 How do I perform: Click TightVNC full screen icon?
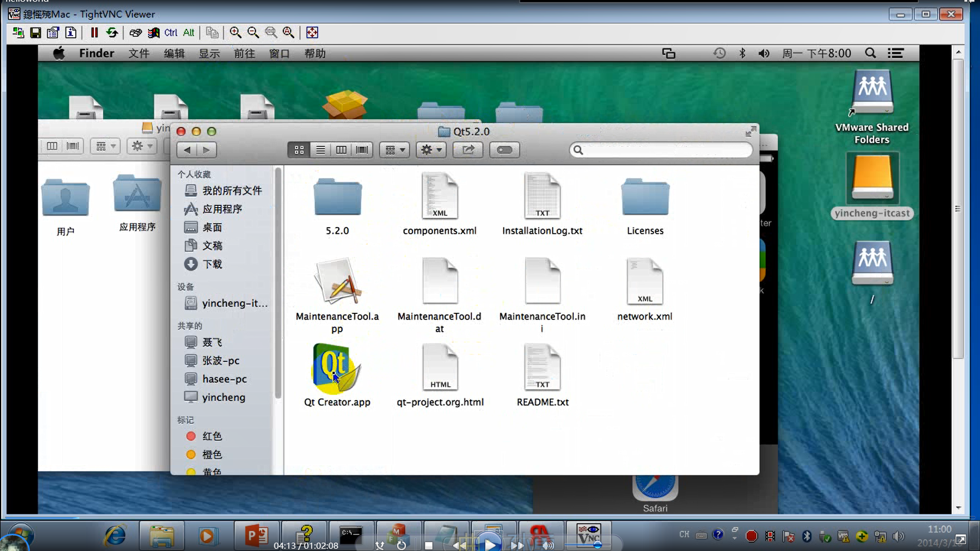click(312, 32)
